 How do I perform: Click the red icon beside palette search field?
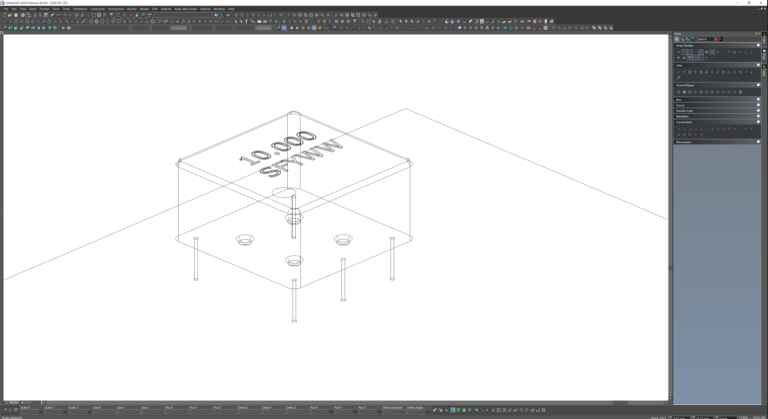(720, 39)
